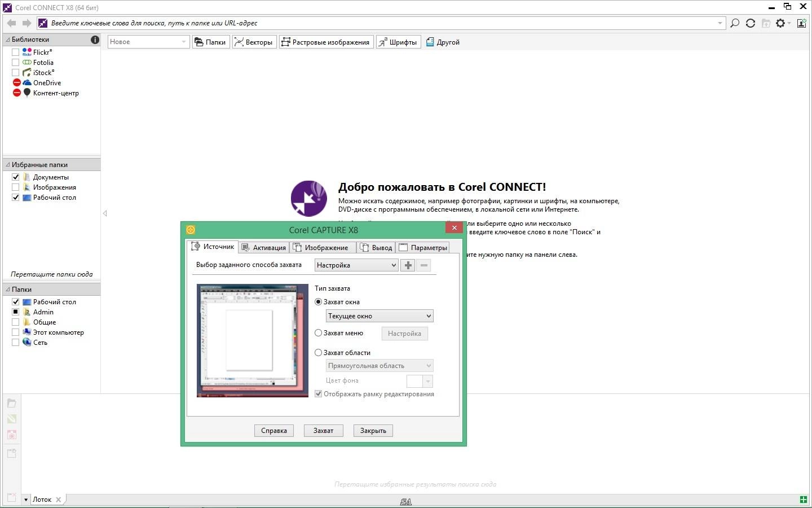Click the Этот компьютер icon in the Папки tree
This screenshot has width=812, height=508.
(x=27, y=332)
